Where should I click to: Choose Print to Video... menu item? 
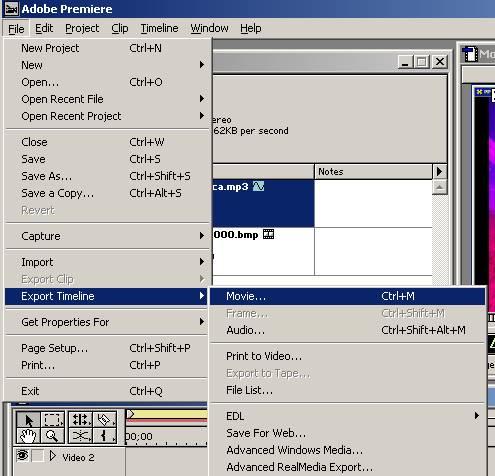(x=348, y=356)
